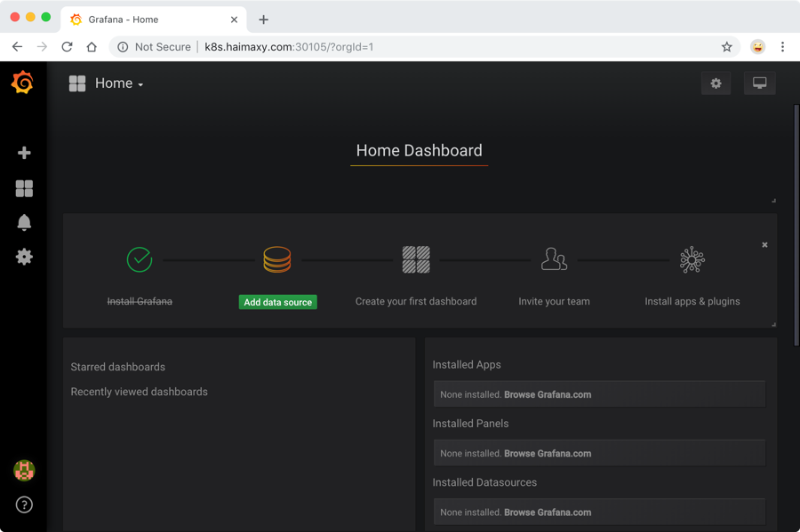
Task: Click the Not Secure site info icon
Action: pyautogui.click(x=123, y=47)
